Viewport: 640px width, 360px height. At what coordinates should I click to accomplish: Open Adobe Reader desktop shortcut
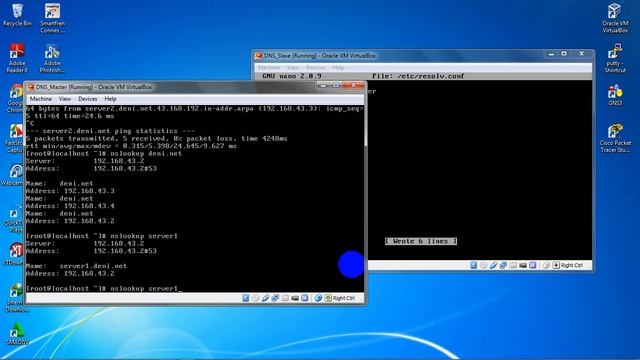coord(17,58)
